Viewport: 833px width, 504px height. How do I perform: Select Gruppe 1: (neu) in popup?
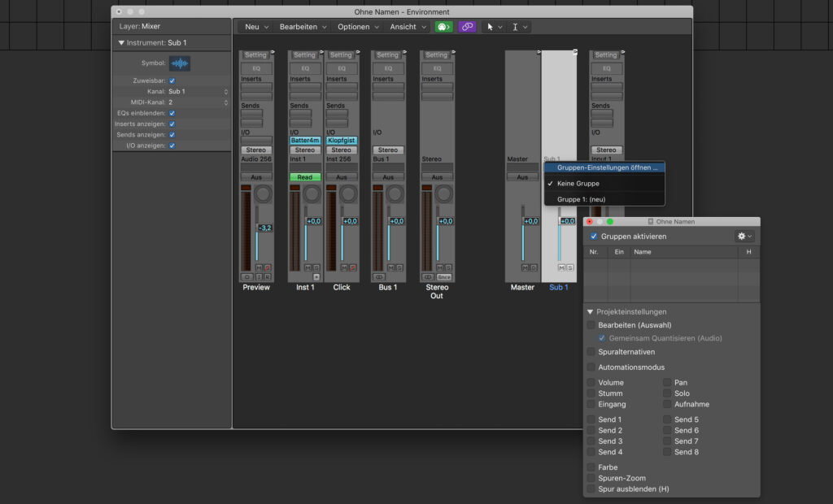pos(604,199)
